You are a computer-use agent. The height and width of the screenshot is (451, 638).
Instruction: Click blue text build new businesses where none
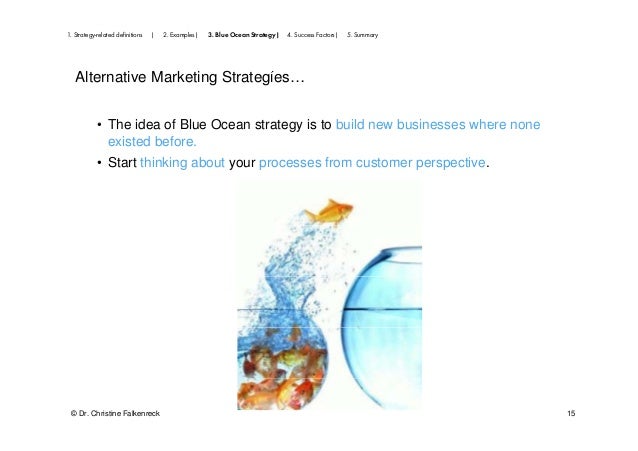438,125
